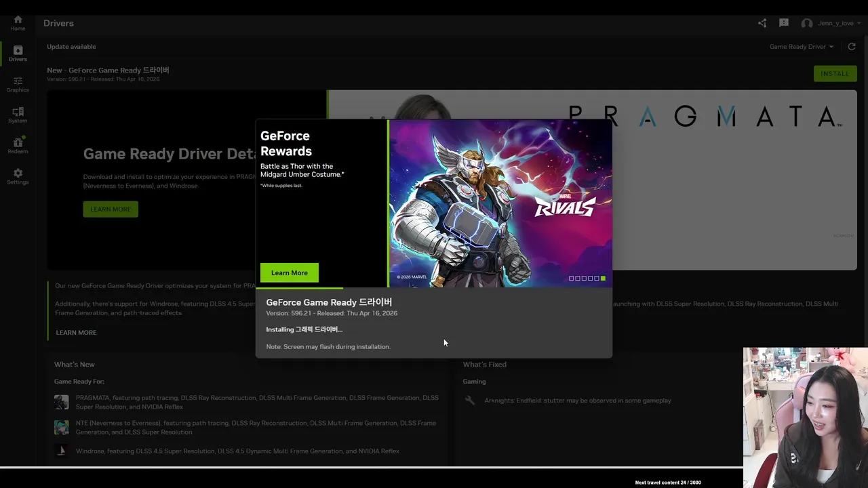This screenshot has height=488, width=868.
Task: Click the Windrose DLSS 4.5 feature row
Action: pyautogui.click(x=237, y=451)
